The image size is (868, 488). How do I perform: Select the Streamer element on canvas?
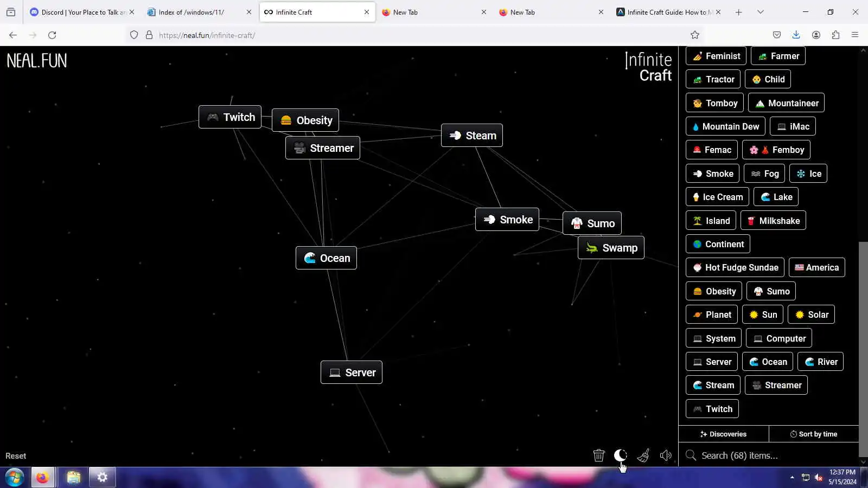coord(323,148)
